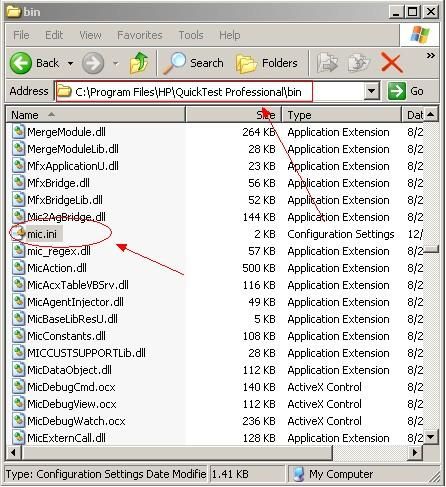Screen dimensions: 446x487
Task: Click the mic.ini file name
Action: (42, 234)
